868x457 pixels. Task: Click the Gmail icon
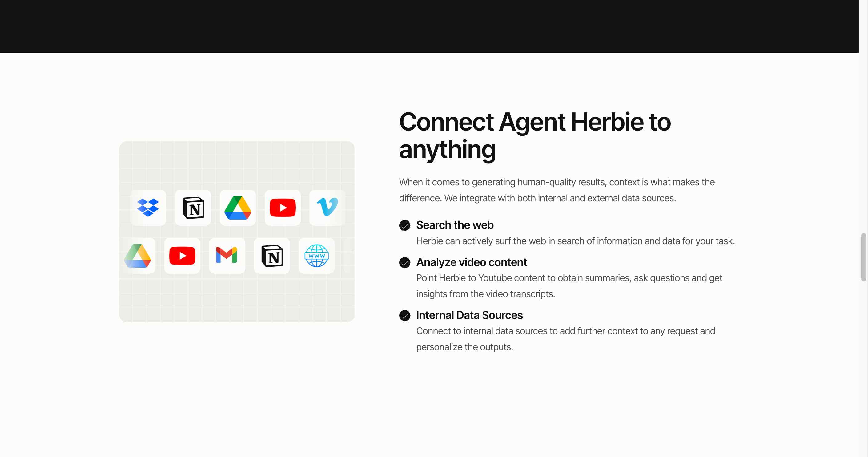tap(227, 256)
